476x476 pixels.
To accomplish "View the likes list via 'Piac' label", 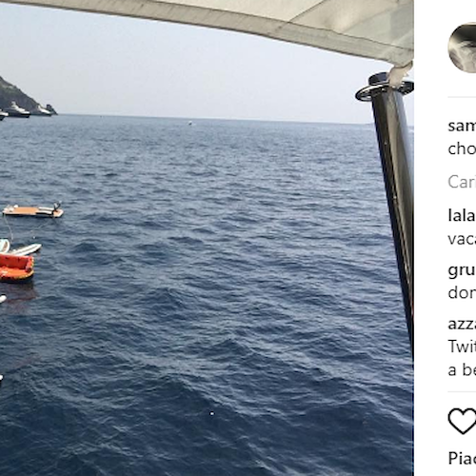I will click(x=462, y=458).
